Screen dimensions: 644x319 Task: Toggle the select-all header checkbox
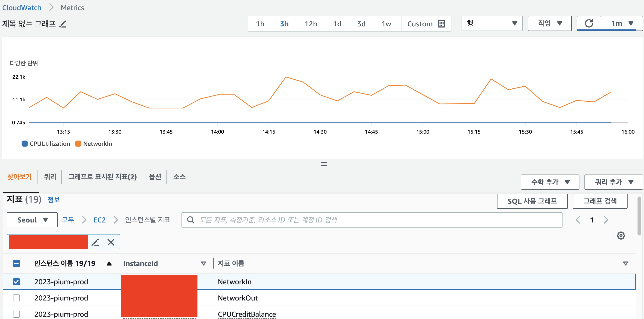pyautogui.click(x=16, y=263)
